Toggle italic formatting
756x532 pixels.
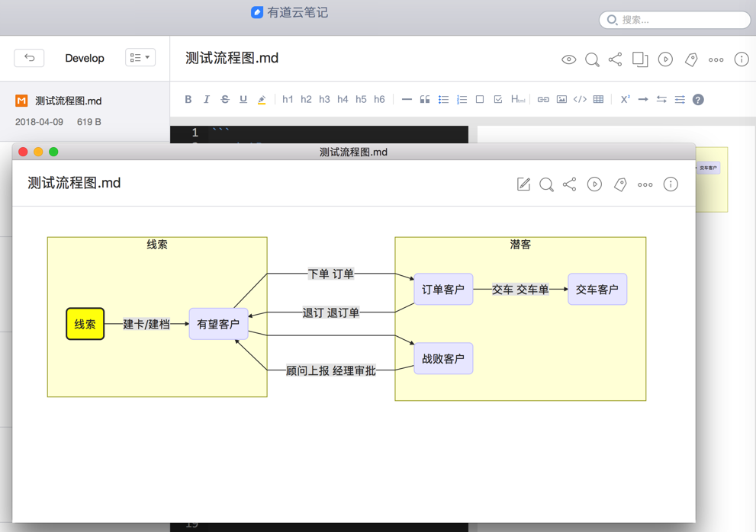pyautogui.click(x=207, y=99)
